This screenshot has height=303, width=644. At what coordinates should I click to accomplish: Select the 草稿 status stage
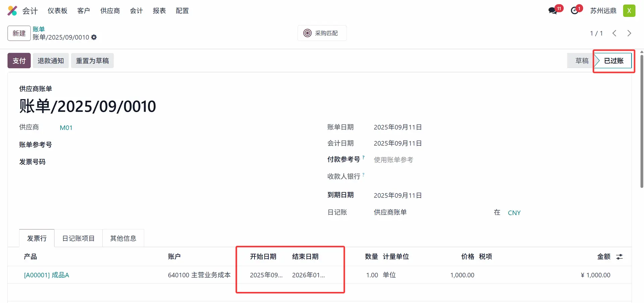click(581, 61)
